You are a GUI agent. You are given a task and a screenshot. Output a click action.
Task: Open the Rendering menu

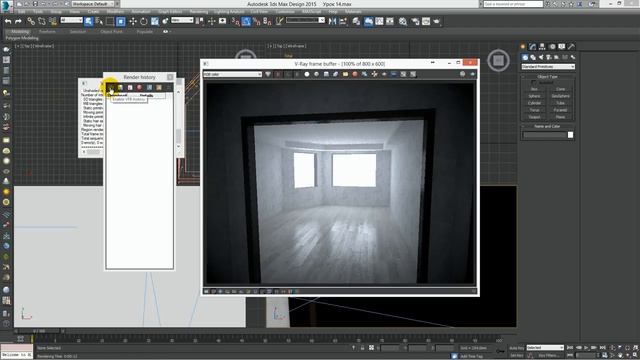199,12
